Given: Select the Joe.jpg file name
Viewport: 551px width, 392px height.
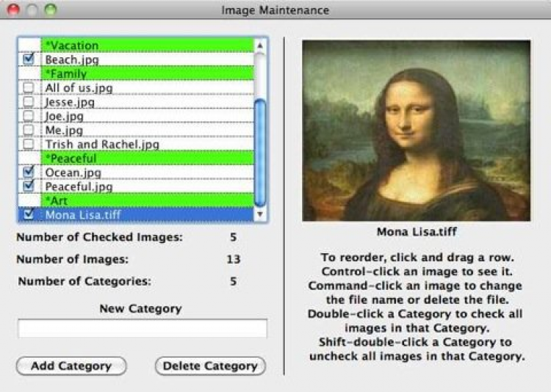Looking at the screenshot, I should click(65, 116).
